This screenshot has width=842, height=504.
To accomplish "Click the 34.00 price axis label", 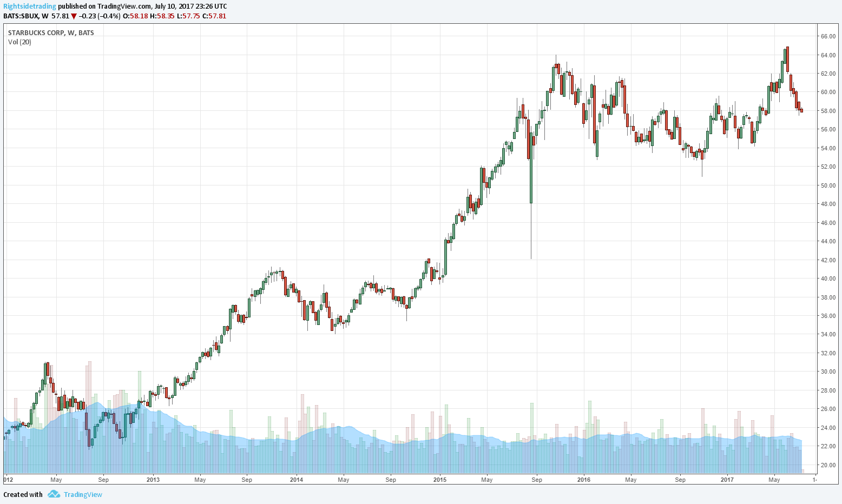I will [x=828, y=334].
